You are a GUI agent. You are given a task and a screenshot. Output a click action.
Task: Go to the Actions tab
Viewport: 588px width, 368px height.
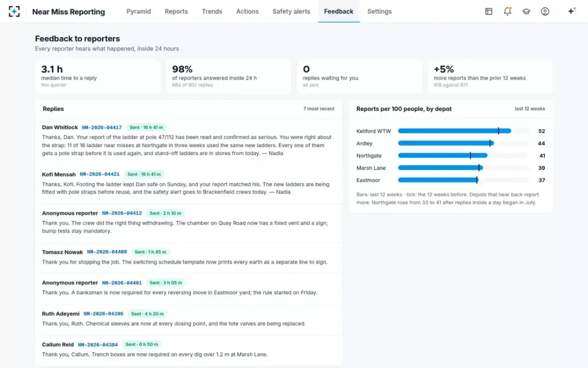click(247, 11)
